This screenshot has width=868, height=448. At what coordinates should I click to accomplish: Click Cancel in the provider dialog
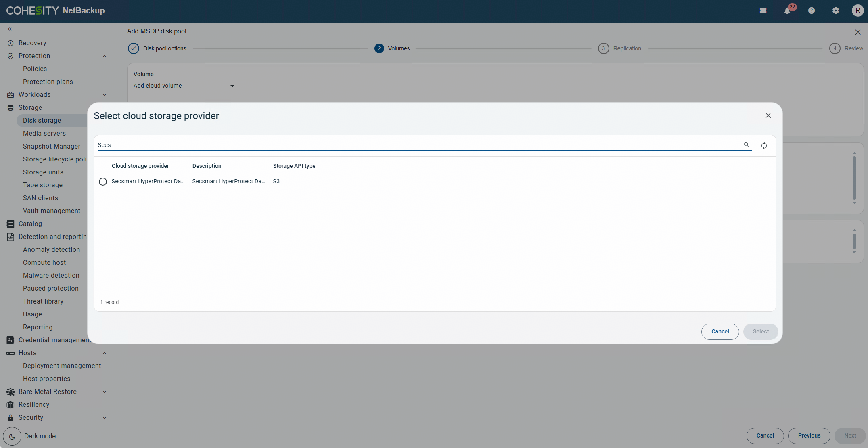720,331
